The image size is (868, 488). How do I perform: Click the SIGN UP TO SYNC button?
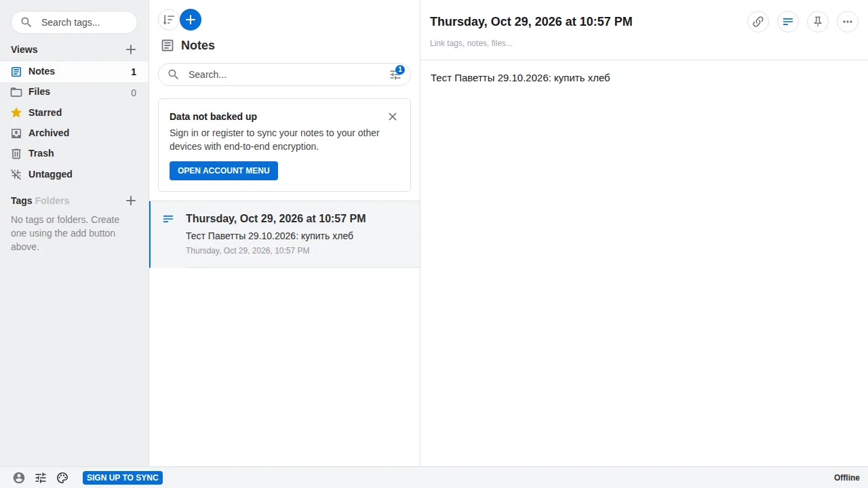(123, 478)
